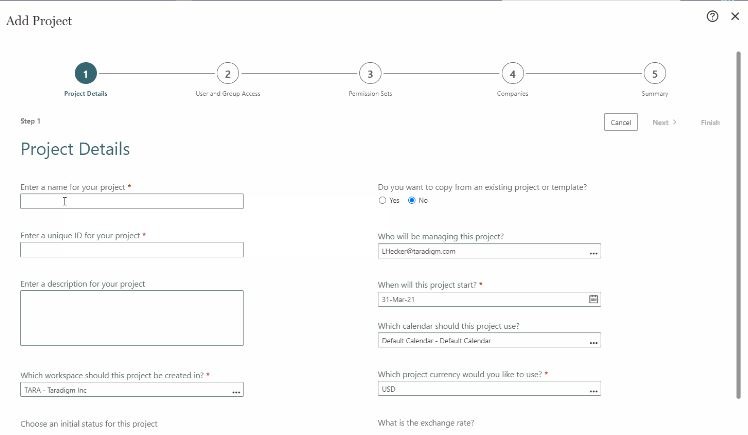The image size is (748, 435).
Task: Click Next to advance the wizard
Action: click(664, 123)
